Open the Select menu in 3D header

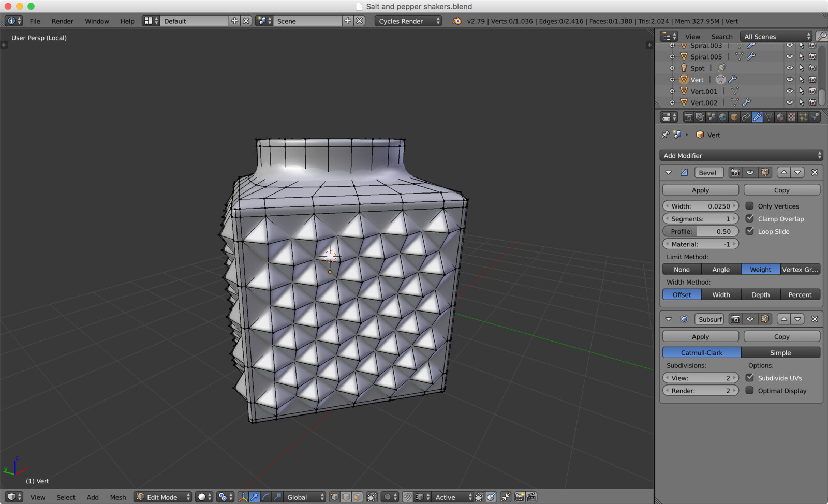pos(66,497)
